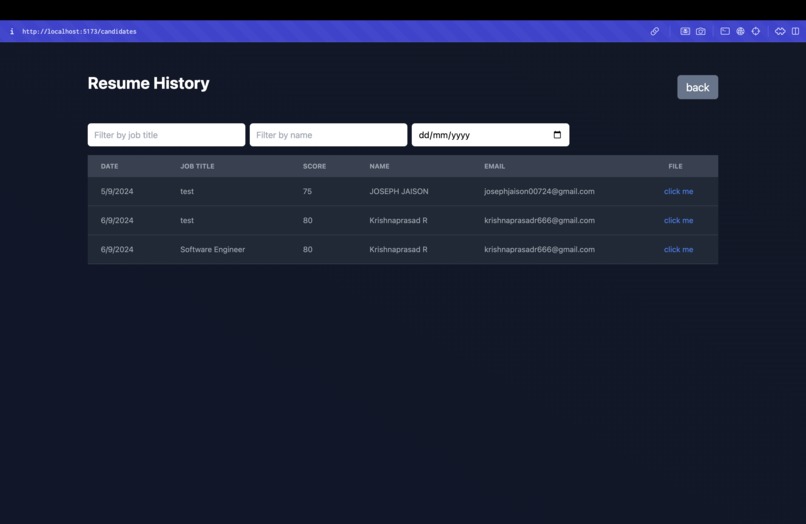Click job title 'test' in JOSEPH JAISON row
806x524 pixels.
click(x=187, y=191)
